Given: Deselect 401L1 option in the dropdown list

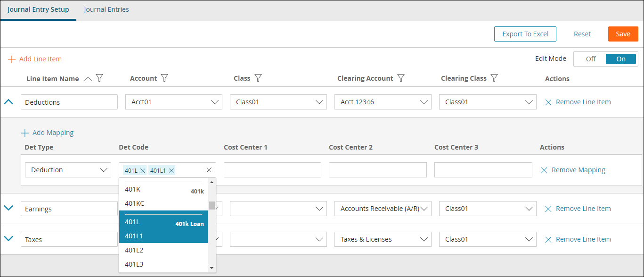Looking at the screenshot, I should tap(163, 236).
